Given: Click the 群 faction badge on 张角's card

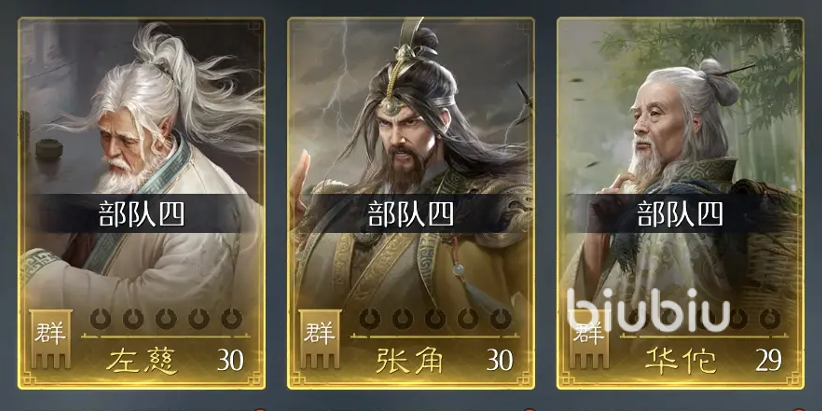Looking at the screenshot, I should tap(320, 338).
